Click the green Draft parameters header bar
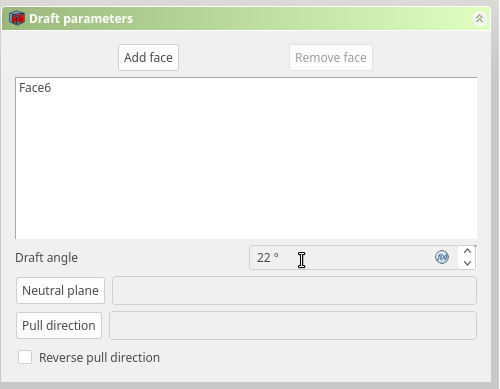 pyautogui.click(x=246, y=18)
